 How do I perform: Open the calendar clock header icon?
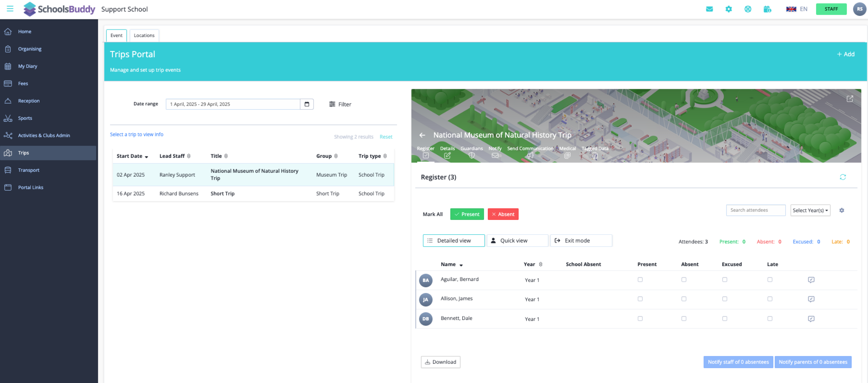767,9
